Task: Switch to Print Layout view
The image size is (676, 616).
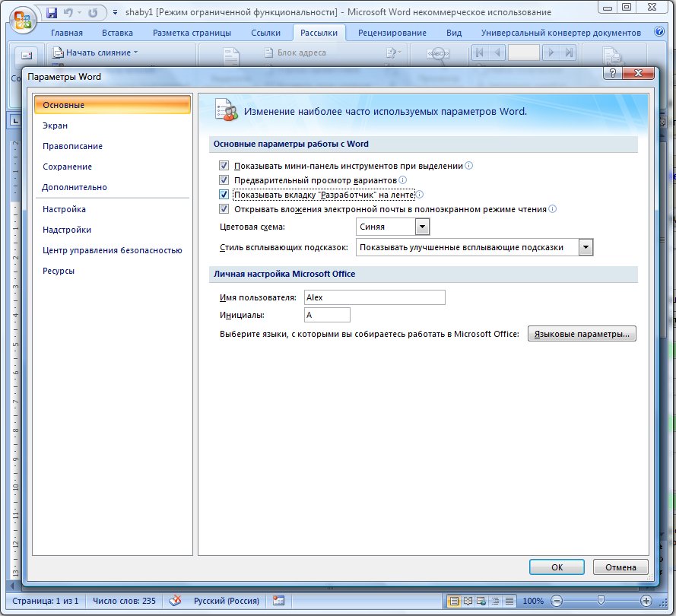Action: [x=453, y=601]
